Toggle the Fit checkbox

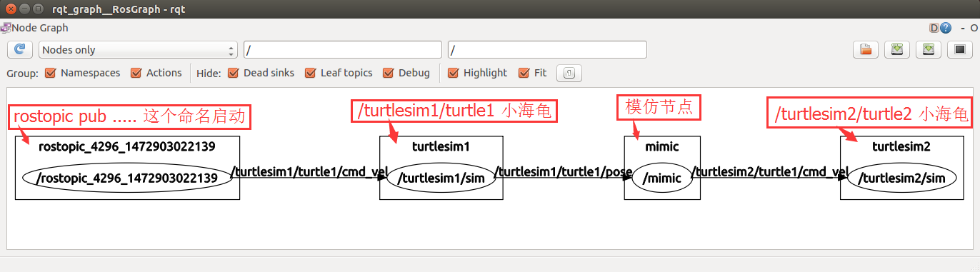524,73
